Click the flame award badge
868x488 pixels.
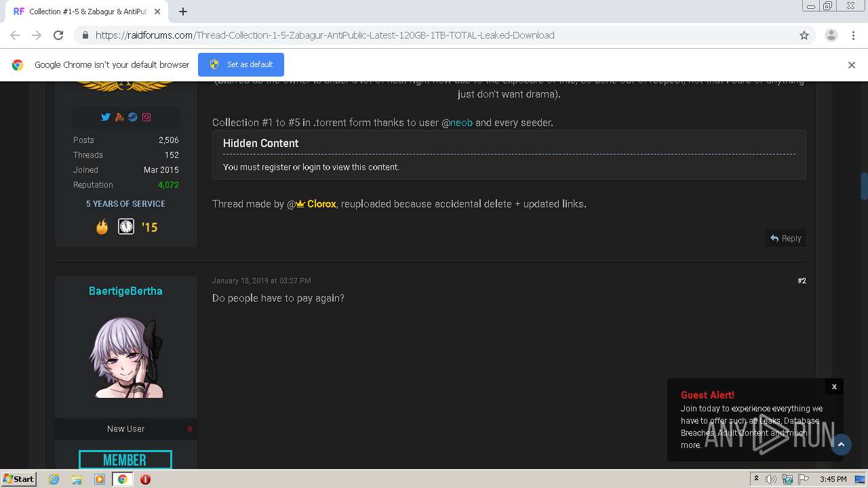pyautogui.click(x=102, y=227)
